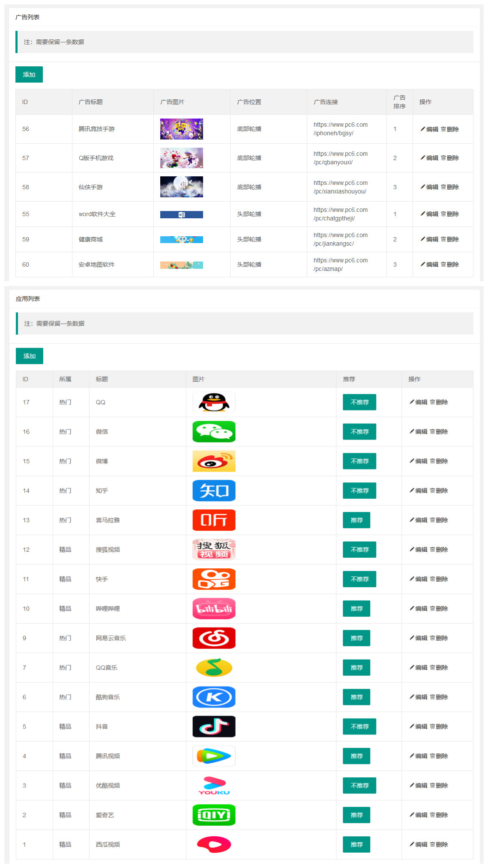Delete the 微信 app row
This screenshot has height=868, width=488.
coord(439,432)
